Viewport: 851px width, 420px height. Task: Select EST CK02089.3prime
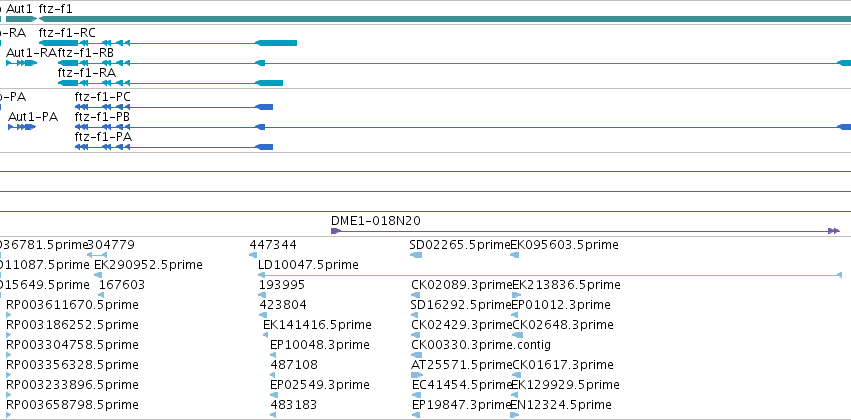coord(462,285)
